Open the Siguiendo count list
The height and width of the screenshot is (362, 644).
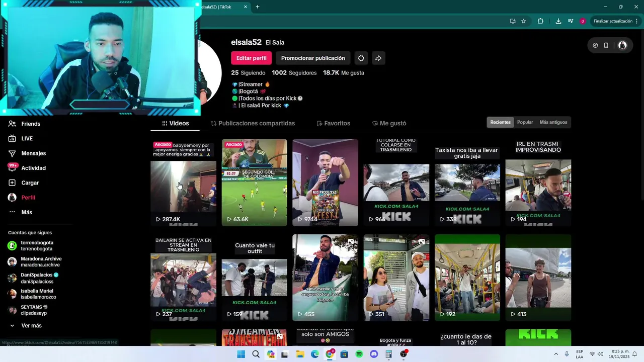(x=248, y=73)
